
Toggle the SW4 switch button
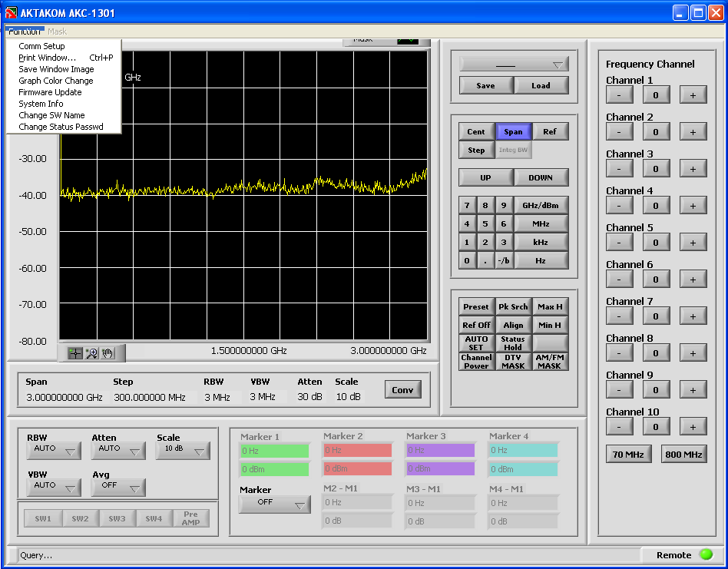pyautogui.click(x=154, y=518)
